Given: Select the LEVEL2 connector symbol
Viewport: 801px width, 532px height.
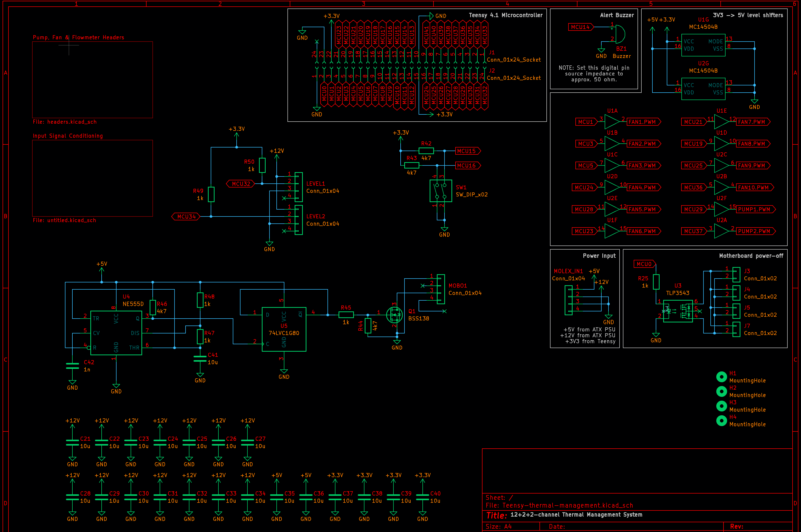Looking at the screenshot, I should tap(299, 220).
